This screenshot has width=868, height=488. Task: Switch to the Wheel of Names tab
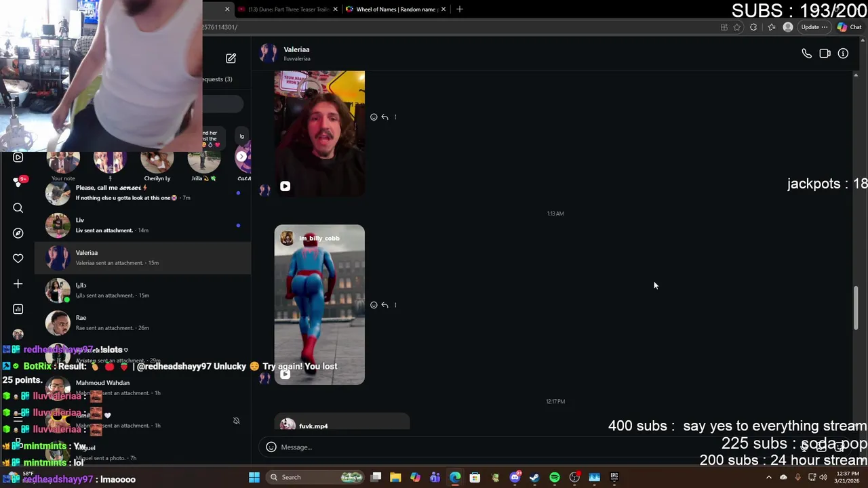(395, 9)
